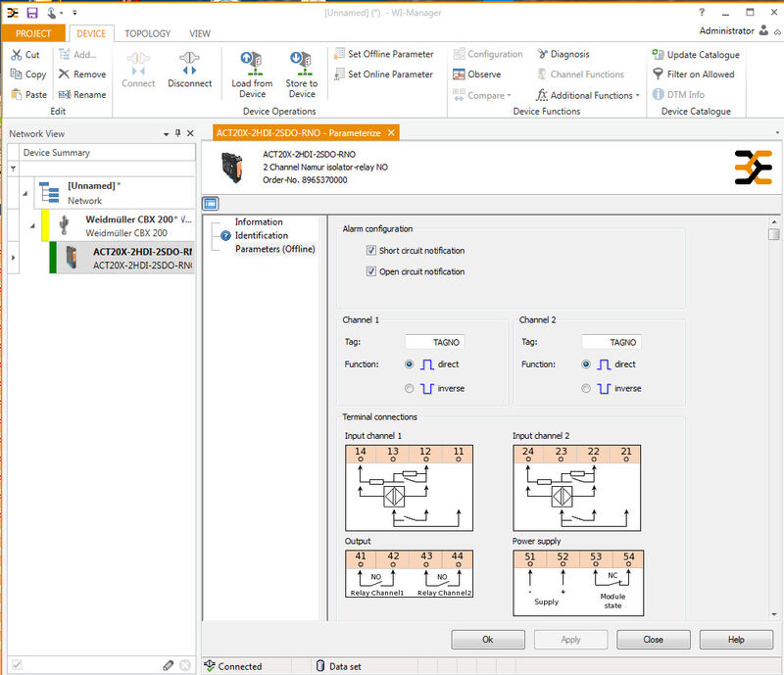Click the Load from Device icon
Viewport: 784px width, 675px height.
[x=252, y=63]
